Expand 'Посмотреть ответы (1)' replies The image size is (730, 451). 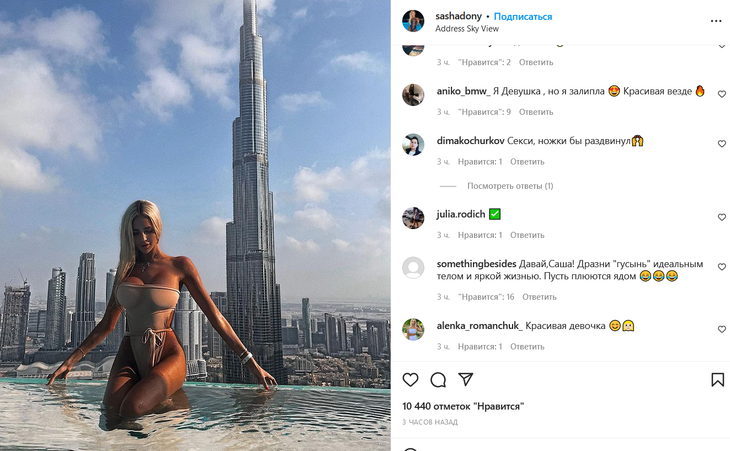pos(510,186)
